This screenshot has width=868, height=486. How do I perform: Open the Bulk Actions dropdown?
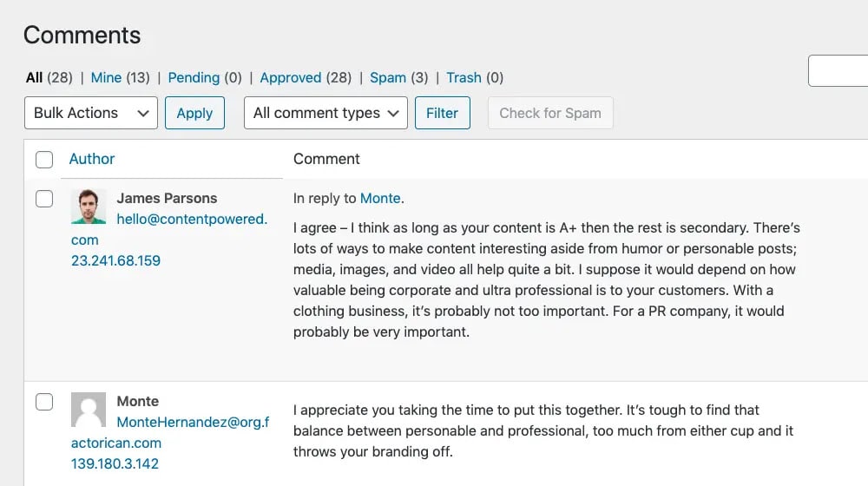click(x=91, y=113)
